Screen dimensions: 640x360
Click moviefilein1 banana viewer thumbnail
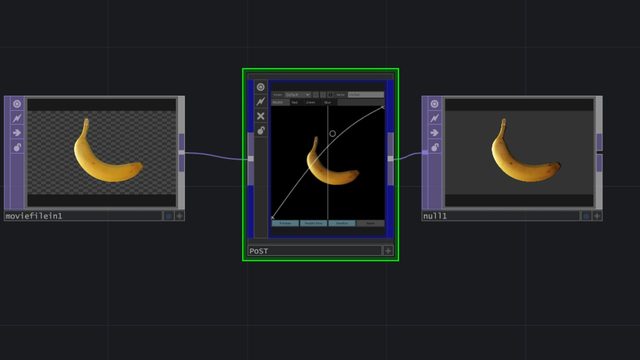coord(102,152)
